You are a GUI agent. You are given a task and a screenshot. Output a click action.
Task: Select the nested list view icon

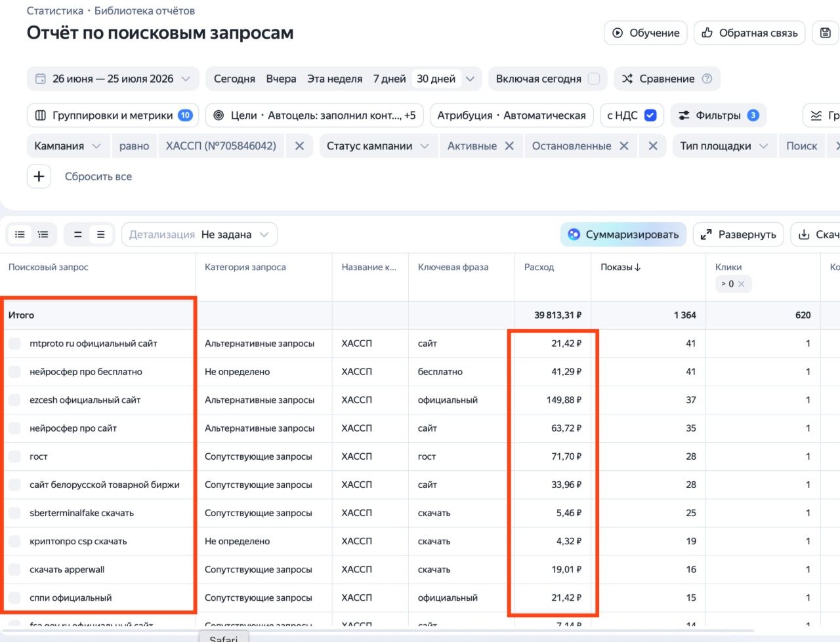point(43,234)
